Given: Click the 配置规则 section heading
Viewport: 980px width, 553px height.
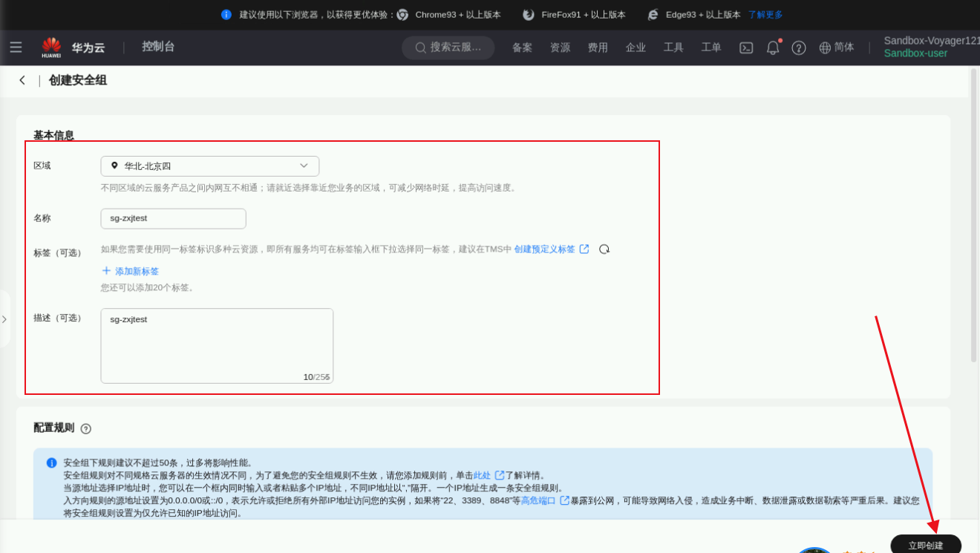Looking at the screenshot, I should 53,428.
